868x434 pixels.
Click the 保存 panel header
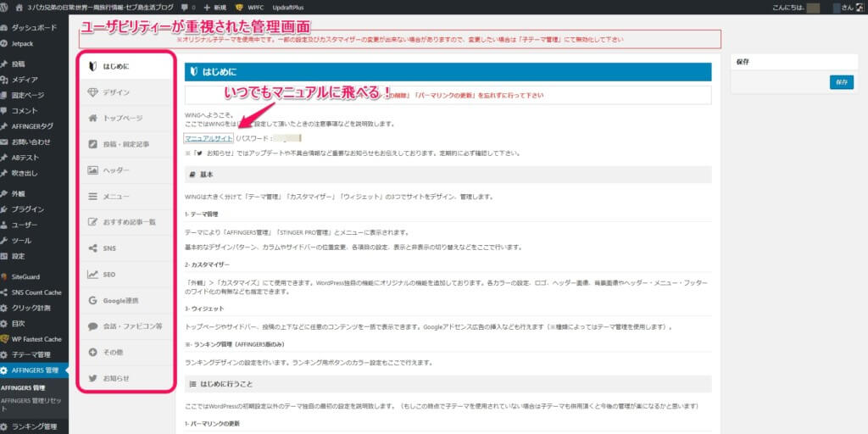(795, 63)
